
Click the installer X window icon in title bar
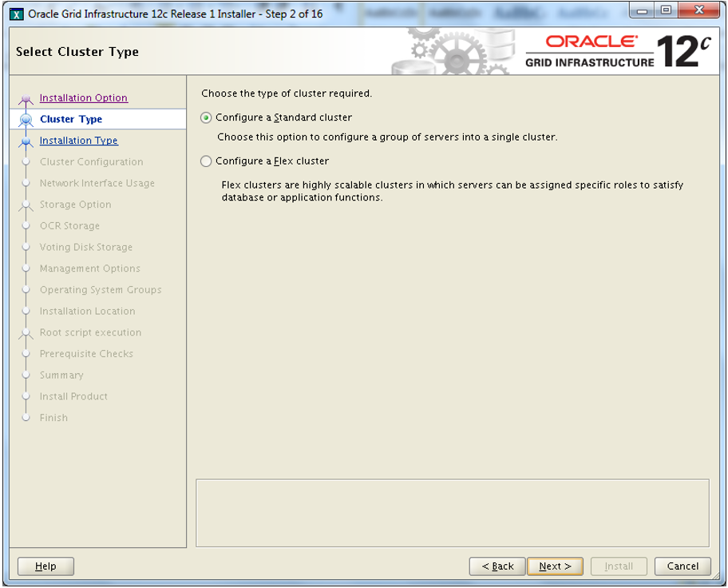tap(17, 14)
